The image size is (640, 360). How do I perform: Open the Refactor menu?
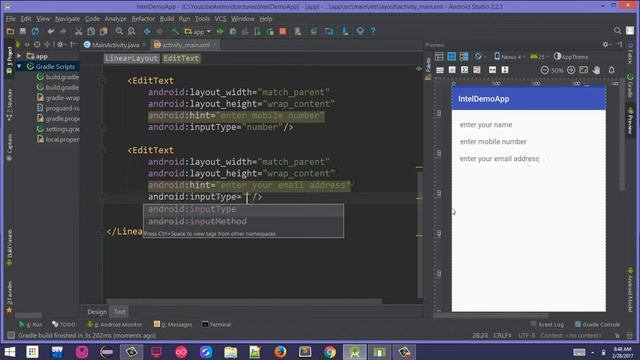tap(143, 19)
